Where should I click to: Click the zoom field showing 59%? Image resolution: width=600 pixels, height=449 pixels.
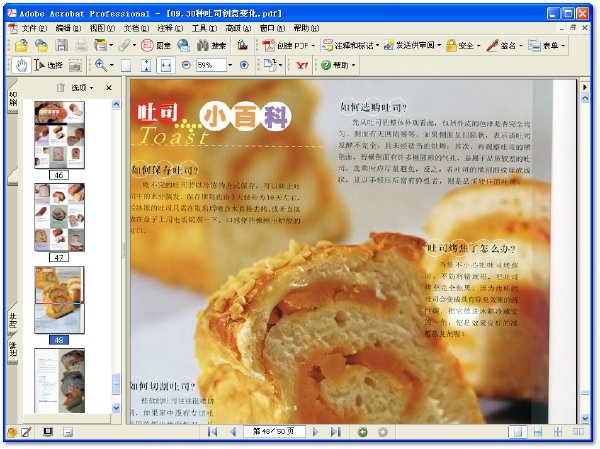(211, 65)
